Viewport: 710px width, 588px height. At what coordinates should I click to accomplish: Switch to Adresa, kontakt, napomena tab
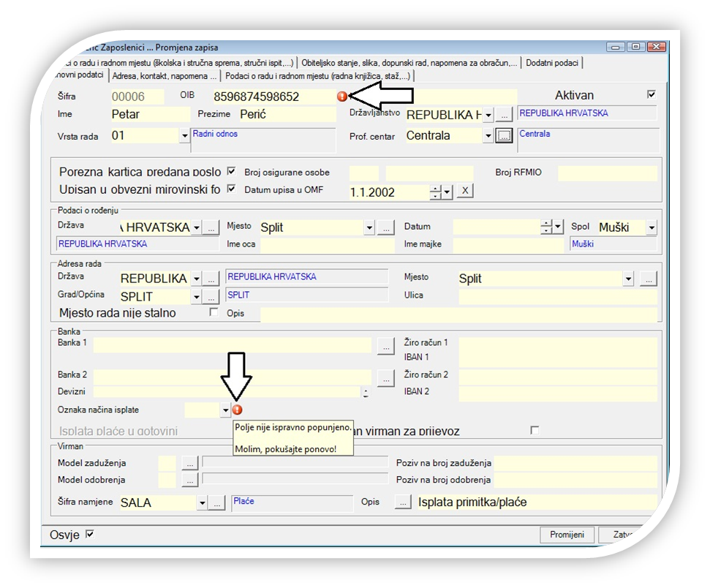click(165, 76)
